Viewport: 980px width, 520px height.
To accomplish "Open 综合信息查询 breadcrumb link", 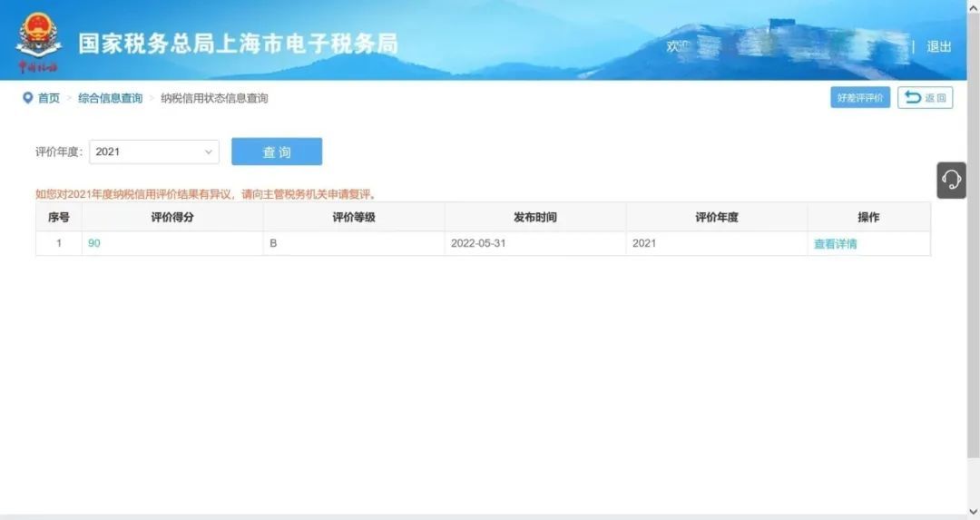I will pyautogui.click(x=110, y=98).
